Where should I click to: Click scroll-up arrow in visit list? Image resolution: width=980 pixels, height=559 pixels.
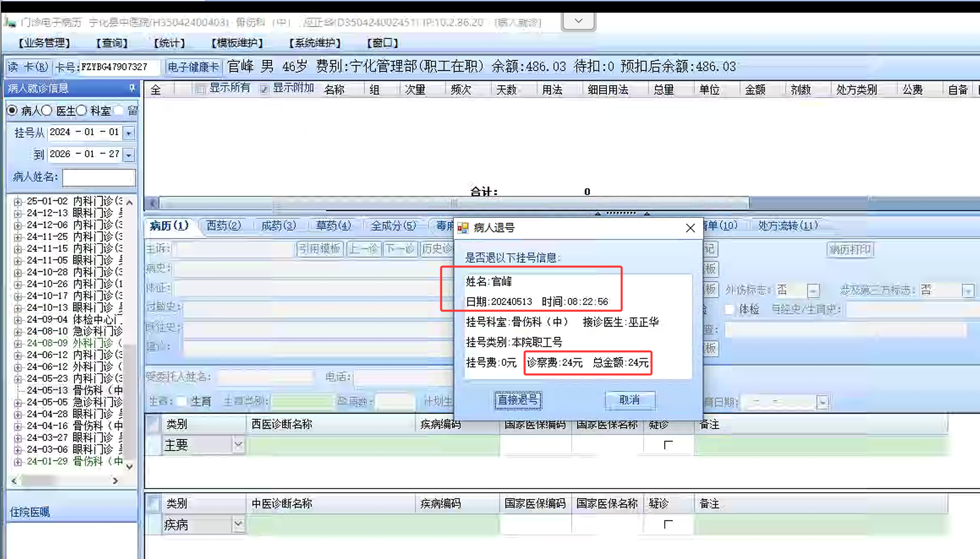pyautogui.click(x=130, y=203)
